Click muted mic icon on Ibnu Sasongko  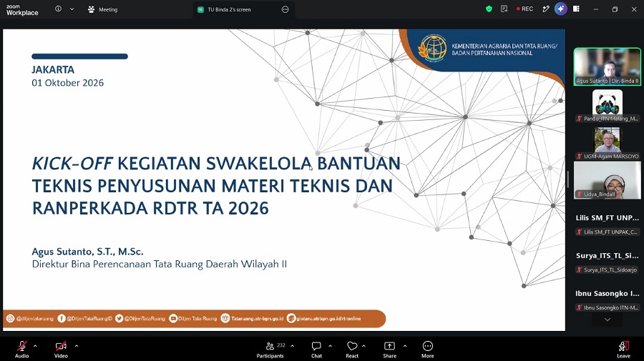580,307
